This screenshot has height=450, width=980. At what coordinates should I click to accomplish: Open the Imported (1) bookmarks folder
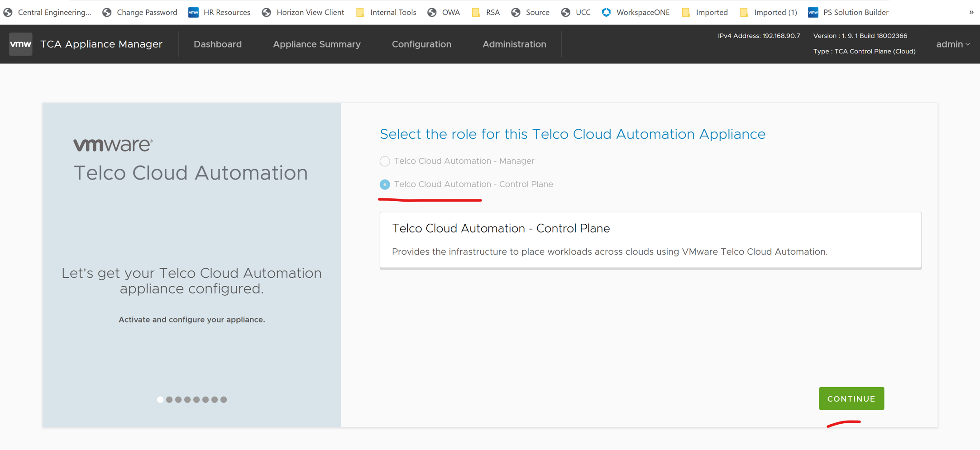click(768, 12)
